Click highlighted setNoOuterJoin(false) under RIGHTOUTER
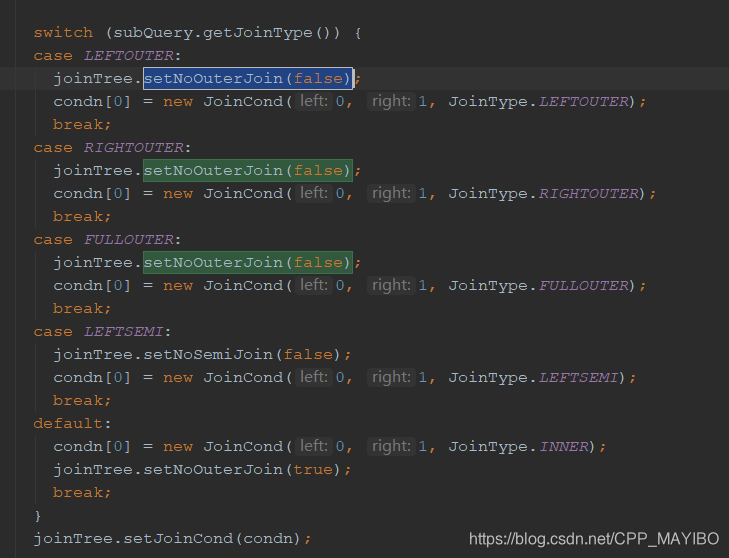This screenshot has height=558, width=729. (x=248, y=170)
